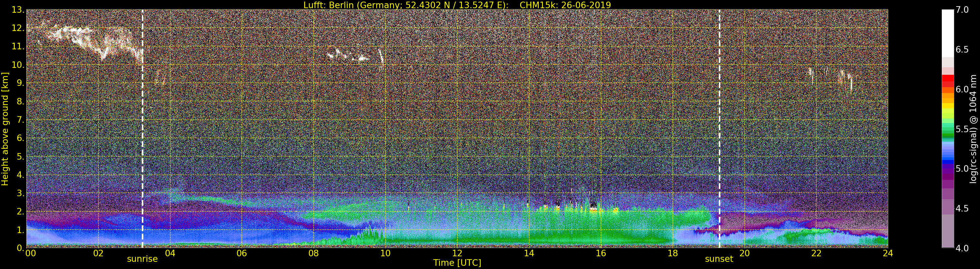Screen dimensions: 980x269
Task: Click the height axis tick label '12.'
Action: pyautogui.click(x=18, y=28)
